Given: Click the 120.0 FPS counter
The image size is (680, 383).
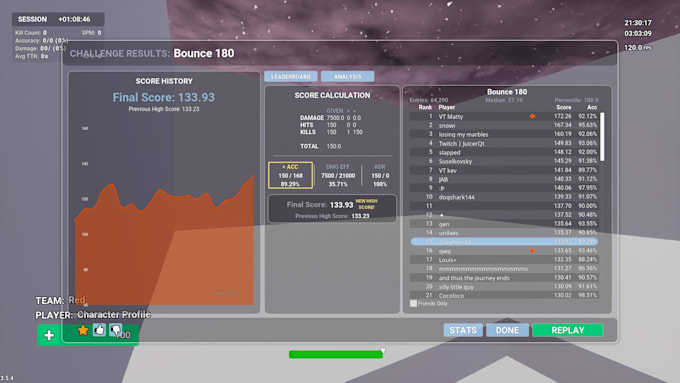Looking at the screenshot, I should [638, 47].
